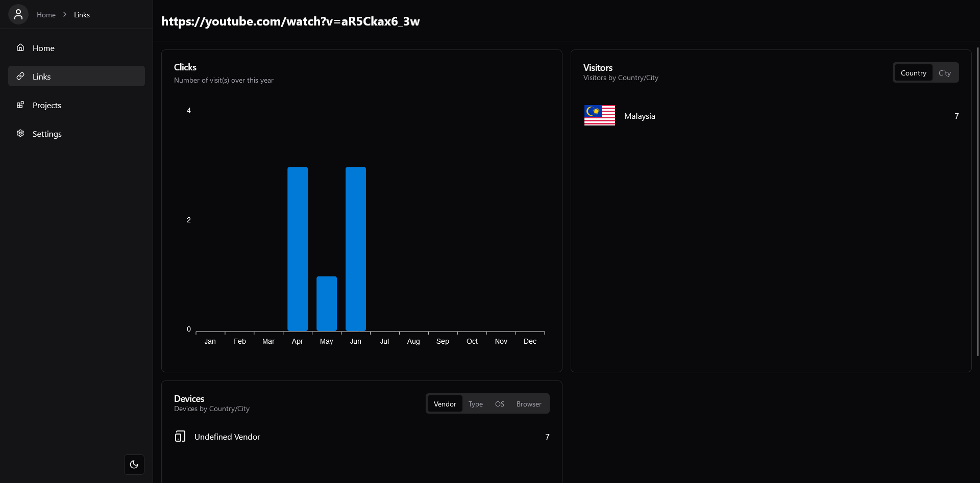Click the user avatar icon top left
980x483 pixels.
coord(18,14)
